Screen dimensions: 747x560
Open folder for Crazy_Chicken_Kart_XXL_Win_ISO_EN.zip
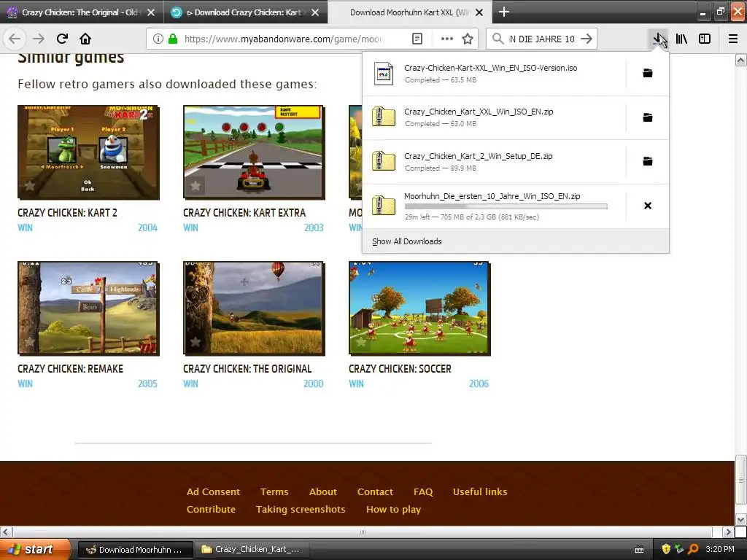(648, 117)
